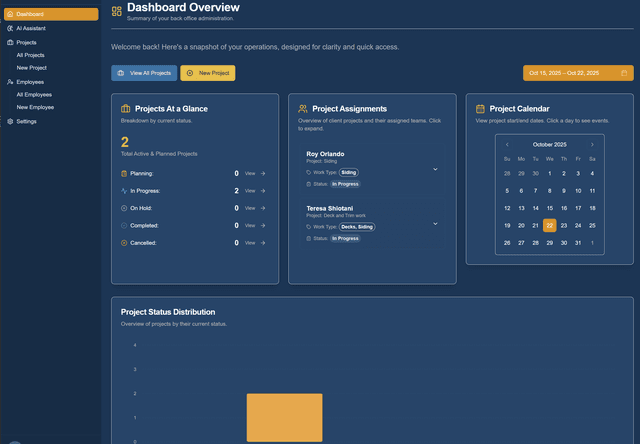Select October 15 on the calendar
Screen dimensions: 640x444
coord(550,208)
